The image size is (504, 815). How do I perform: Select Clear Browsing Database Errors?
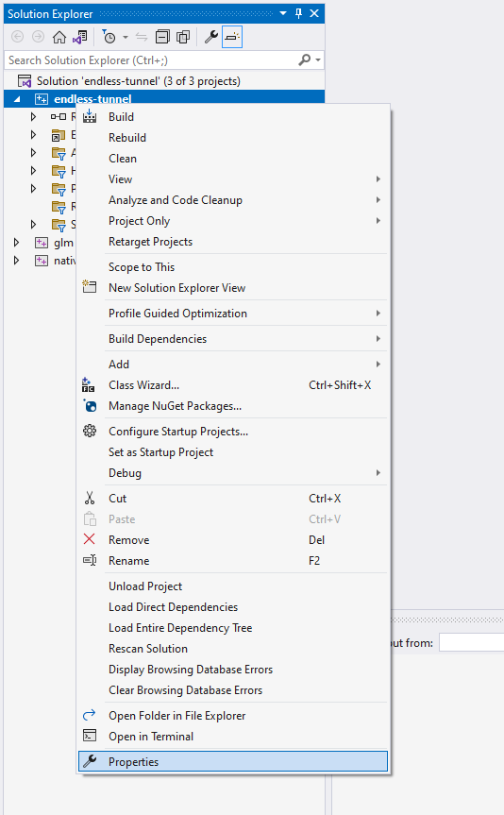pyautogui.click(x=233, y=690)
